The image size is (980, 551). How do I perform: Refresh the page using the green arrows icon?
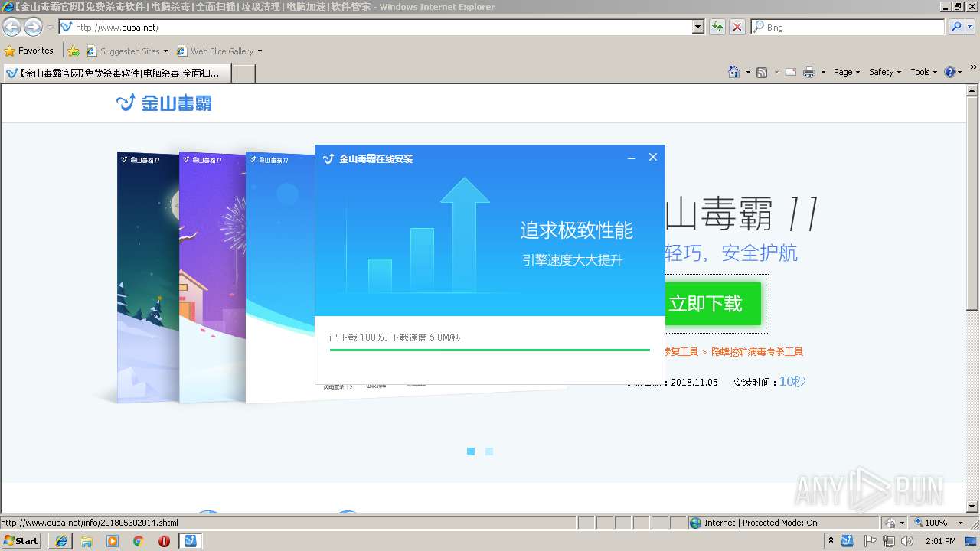point(717,27)
